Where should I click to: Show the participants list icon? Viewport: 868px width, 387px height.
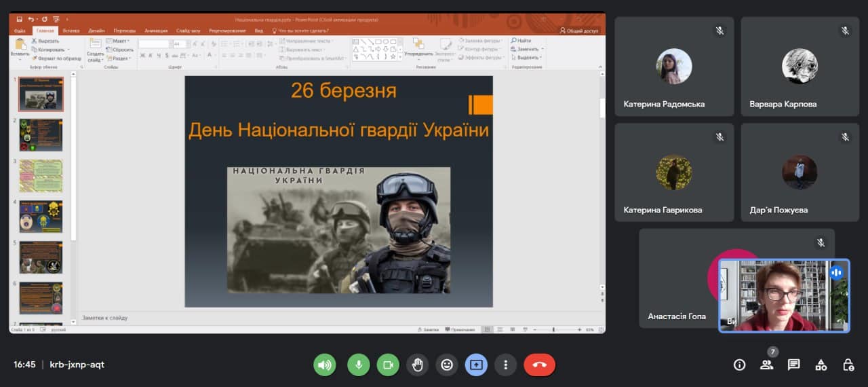click(767, 365)
